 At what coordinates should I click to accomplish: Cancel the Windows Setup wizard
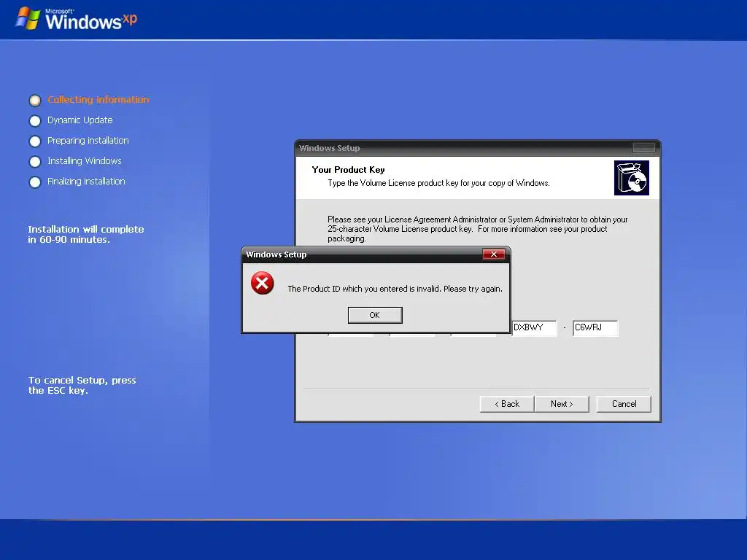(624, 404)
